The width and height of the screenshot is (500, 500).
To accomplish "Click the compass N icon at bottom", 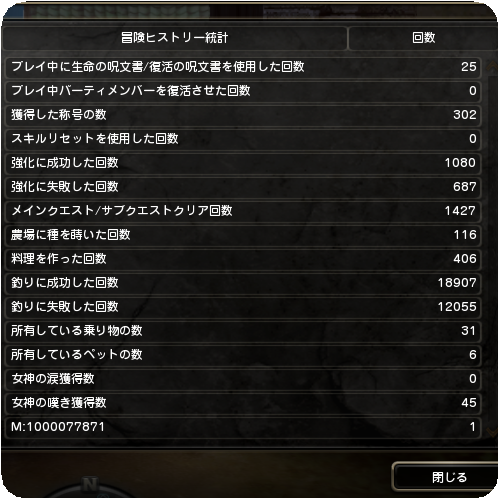I will tap(90, 485).
